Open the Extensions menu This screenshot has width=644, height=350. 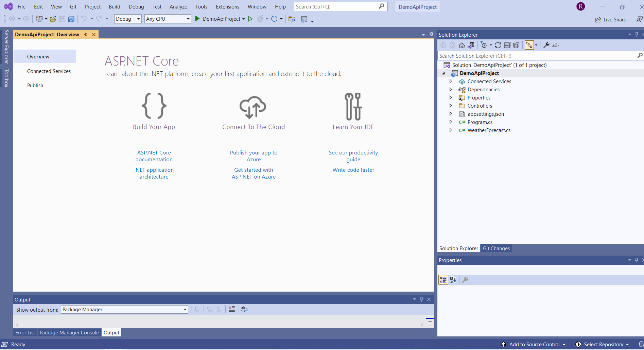click(227, 7)
